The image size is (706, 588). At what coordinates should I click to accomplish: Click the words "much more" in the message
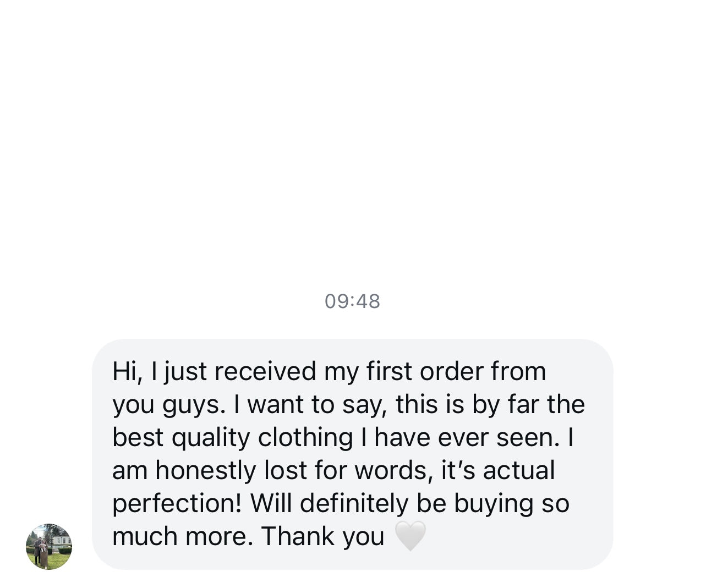pos(183,536)
